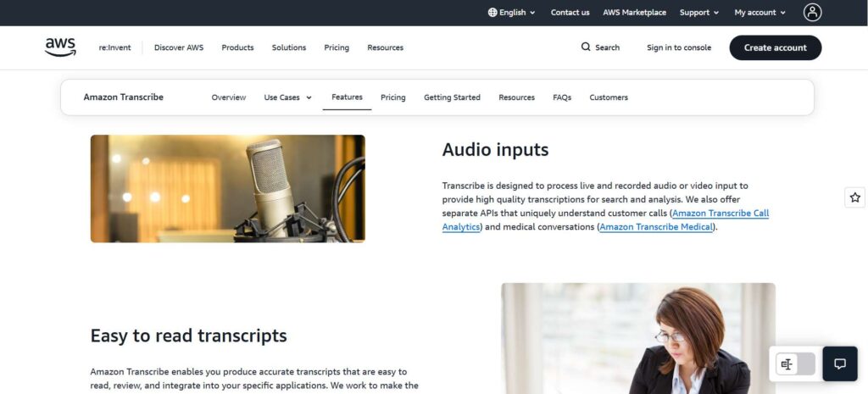The width and height of the screenshot is (868, 394).
Task: Expand the English language dropdown
Action: point(511,12)
